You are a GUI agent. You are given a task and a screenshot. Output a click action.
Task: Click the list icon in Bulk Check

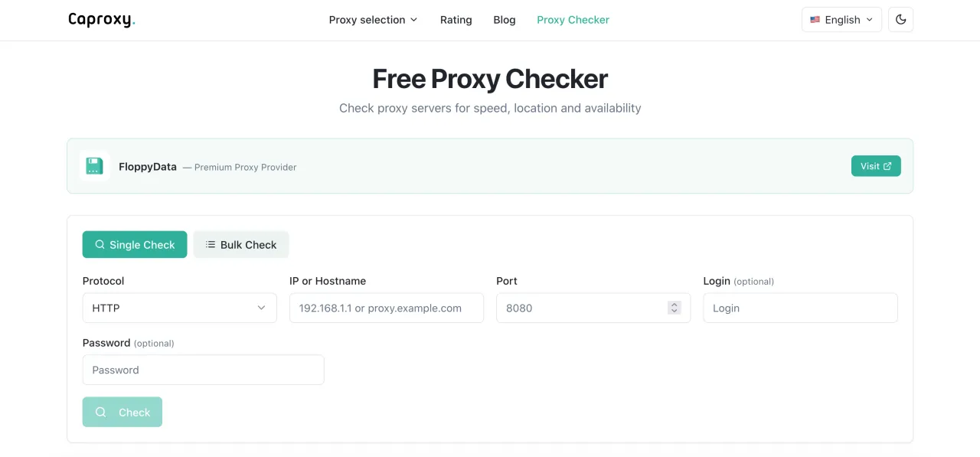211,244
